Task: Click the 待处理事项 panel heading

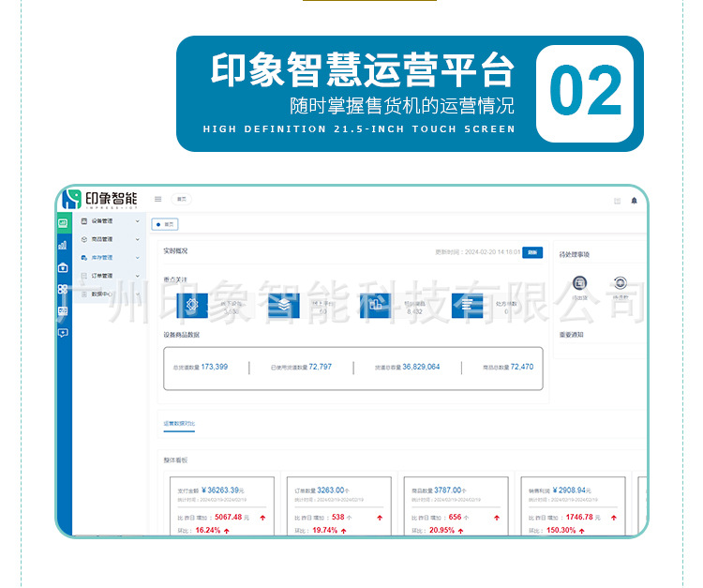Action: 574,254
